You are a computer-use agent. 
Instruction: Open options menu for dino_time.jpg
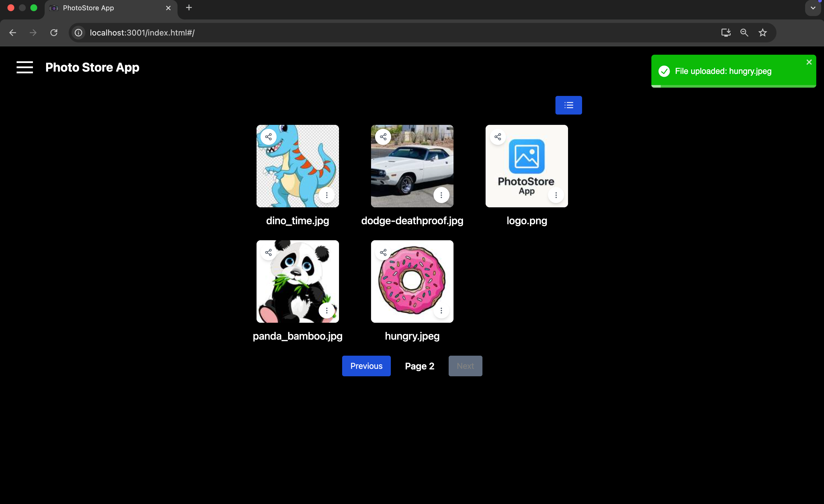coord(326,195)
